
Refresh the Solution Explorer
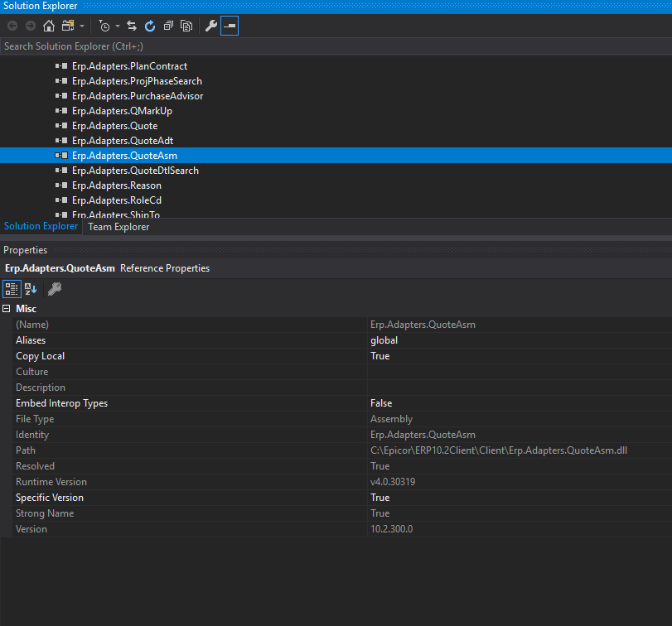pyautogui.click(x=150, y=26)
